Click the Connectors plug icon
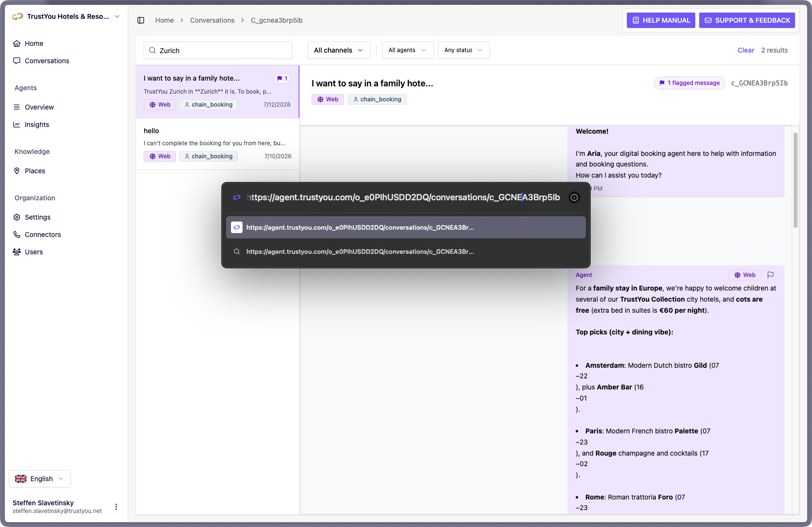Viewport: 812px width, 527px height. tap(17, 235)
